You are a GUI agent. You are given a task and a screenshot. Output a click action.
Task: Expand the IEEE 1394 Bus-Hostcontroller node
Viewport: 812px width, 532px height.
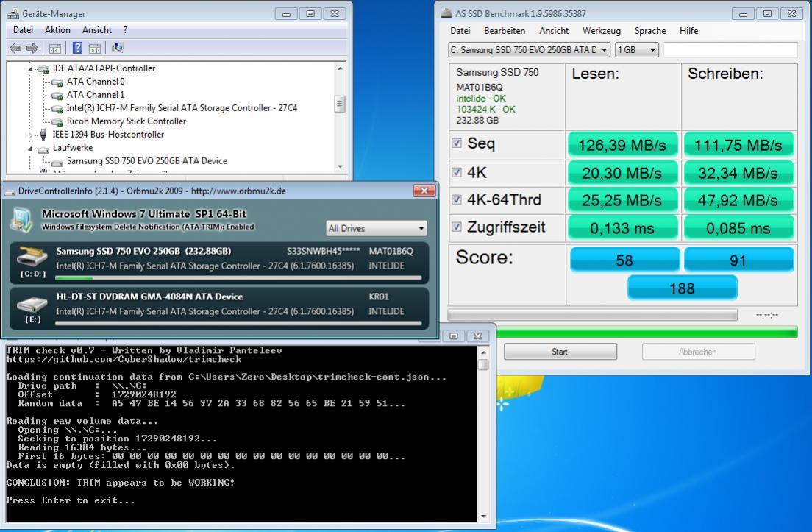pos(30,135)
